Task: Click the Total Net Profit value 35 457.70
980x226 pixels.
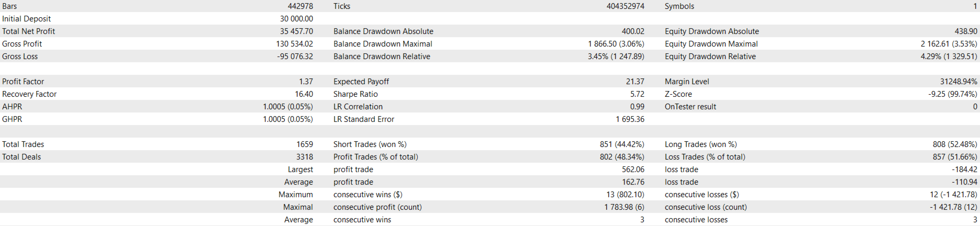Action: click(x=296, y=31)
